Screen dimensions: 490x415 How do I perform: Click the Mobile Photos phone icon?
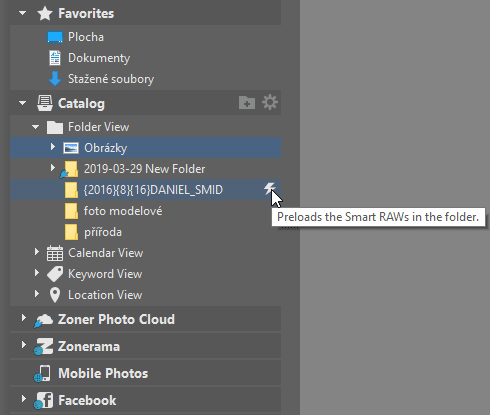[x=43, y=373]
